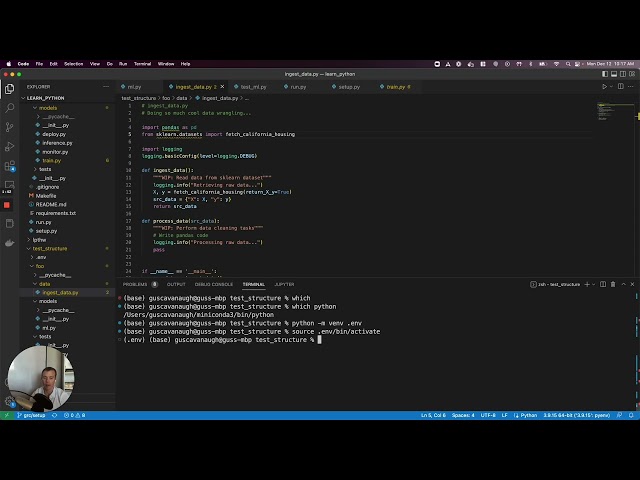The height and width of the screenshot is (480, 640).
Task: Toggle bottom panel visibility in title bar
Action: click(614, 74)
